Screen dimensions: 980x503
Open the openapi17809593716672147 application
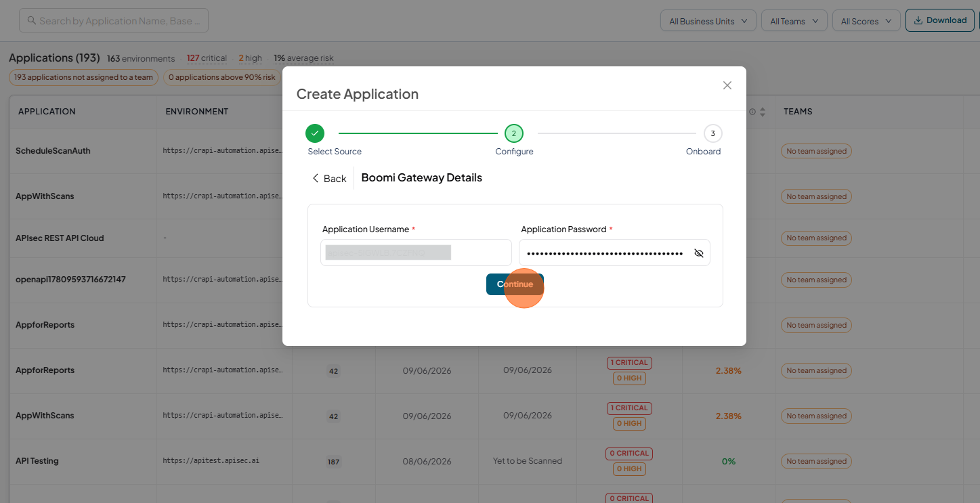(70, 280)
